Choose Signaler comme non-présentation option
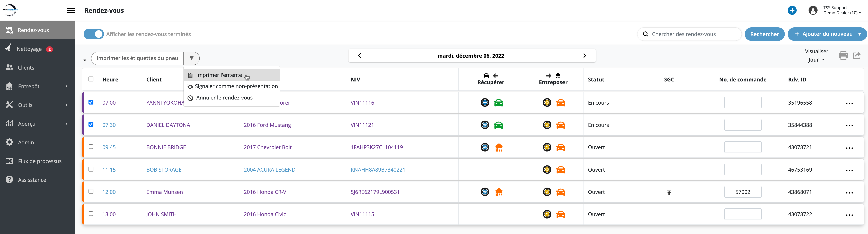 point(236,86)
